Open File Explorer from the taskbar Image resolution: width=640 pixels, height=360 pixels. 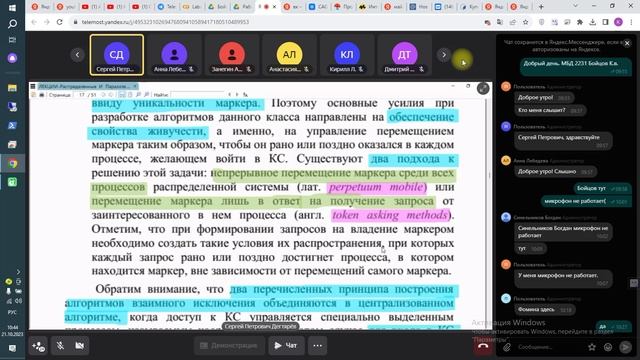pos(12,88)
